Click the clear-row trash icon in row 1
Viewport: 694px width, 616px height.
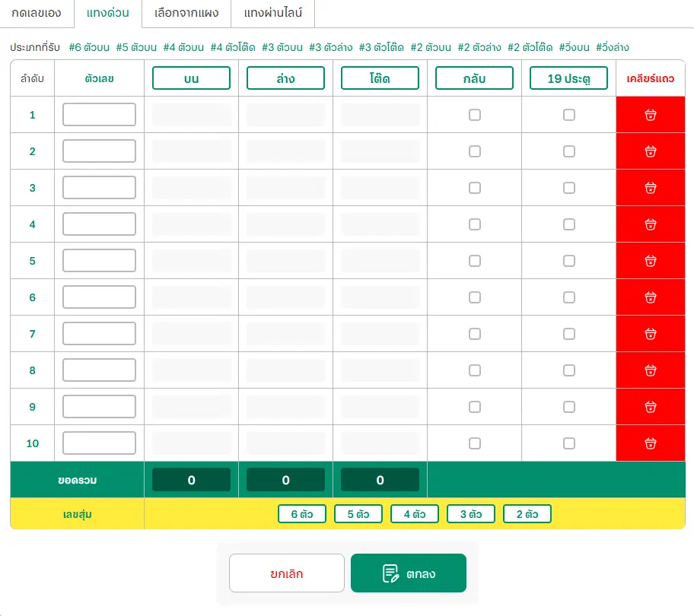(651, 115)
